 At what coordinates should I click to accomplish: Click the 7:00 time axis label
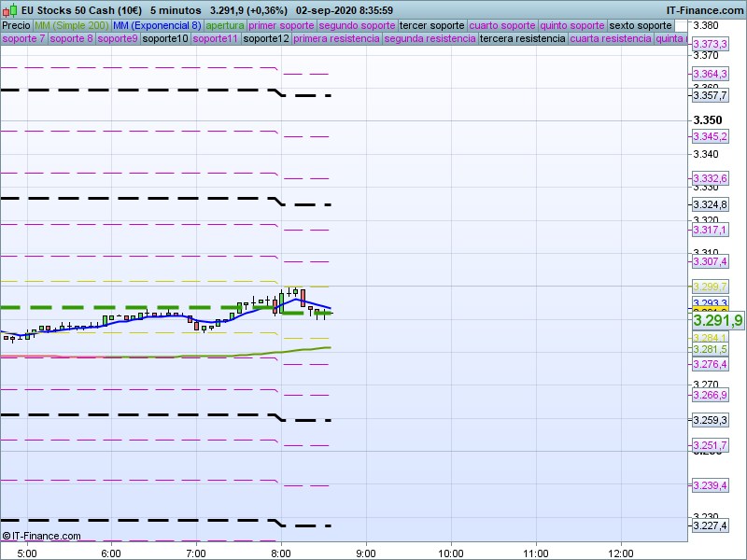[196, 553]
